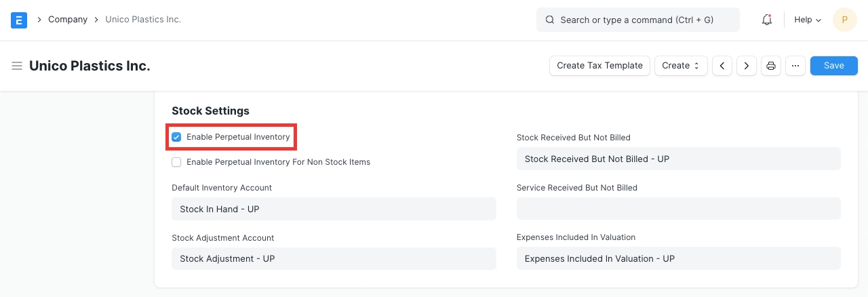The image size is (868, 297).
Task: Go to next record with right arrow
Action: 746,66
